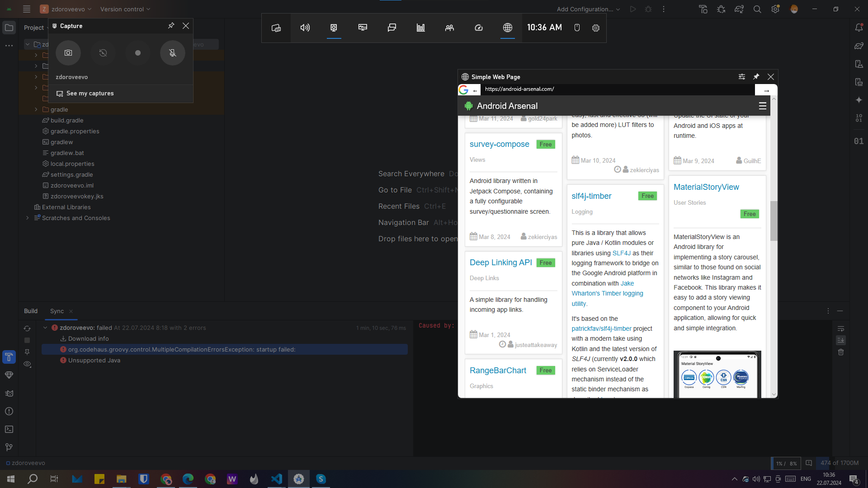Re-sync the project with refresh icon
This screenshot has height=488, width=868.
(27, 328)
